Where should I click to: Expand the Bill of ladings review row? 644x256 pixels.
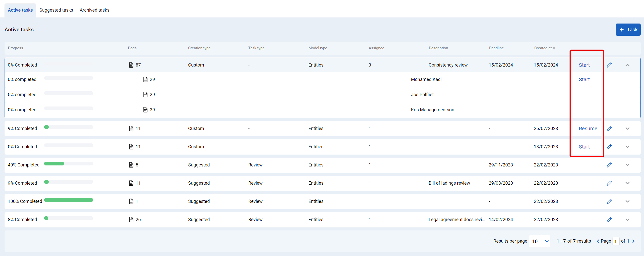[x=628, y=183]
